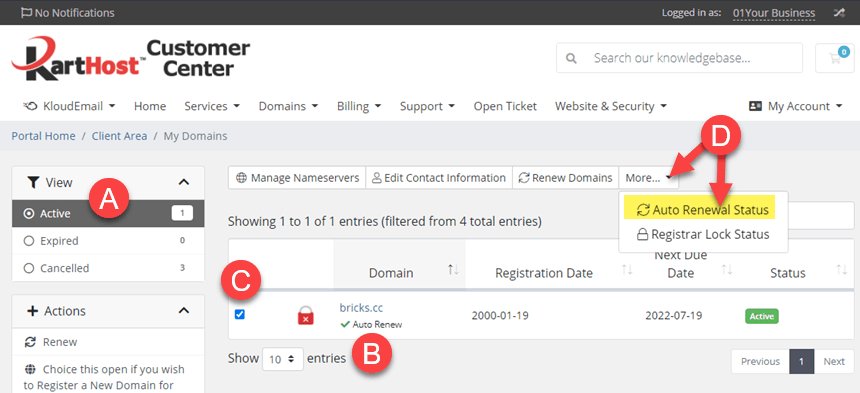Click the 01Your Business account link

tap(774, 13)
